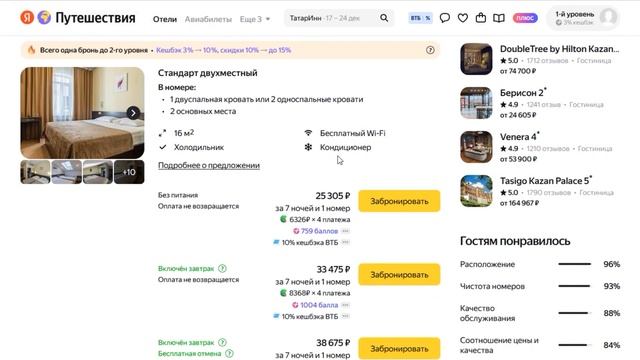Show next room photo with arrow
The image size is (640, 360).
tap(133, 113)
